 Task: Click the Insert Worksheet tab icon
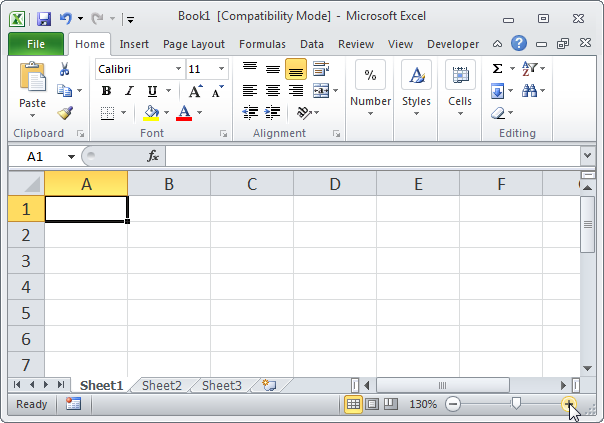269,385
